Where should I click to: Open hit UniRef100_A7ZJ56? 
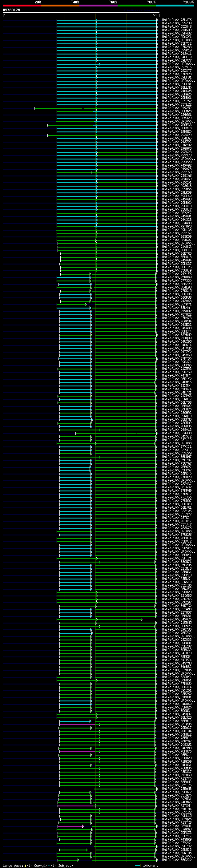click(177, 497)
